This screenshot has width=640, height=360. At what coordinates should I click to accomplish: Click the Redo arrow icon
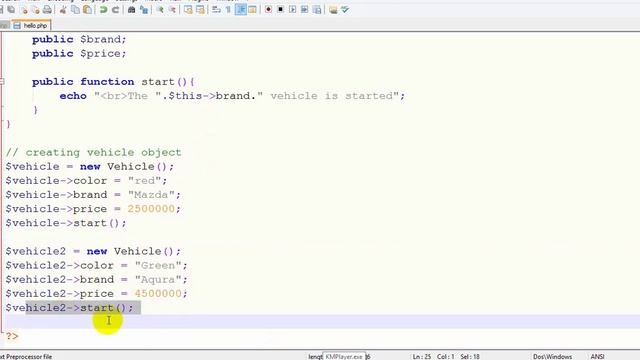click(116, 9)
